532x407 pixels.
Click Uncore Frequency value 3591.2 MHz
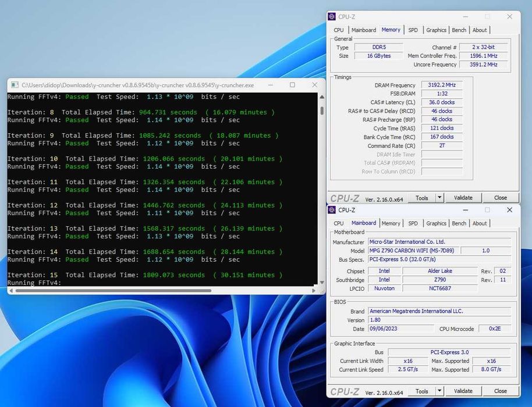(484, 65)
